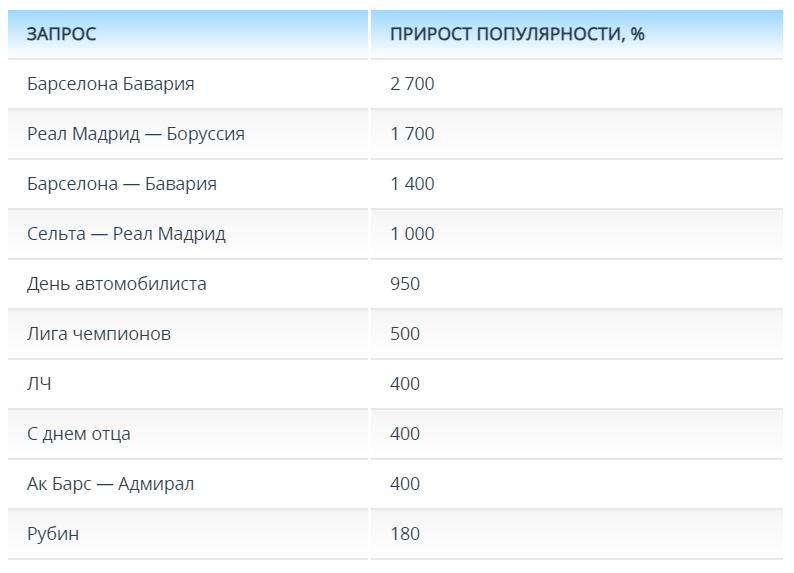Screen dimensions: 794x573
Task: Click the ПРИРОСТ ПОПУЛЯРНОСТИ column header
Action: 517,34
